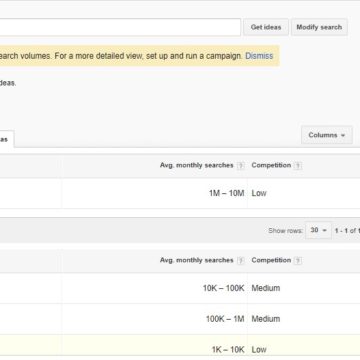This screenshot has height=360, width=360.
Task: Open the Show rows 30 dropdown
Action: (318, 230)
